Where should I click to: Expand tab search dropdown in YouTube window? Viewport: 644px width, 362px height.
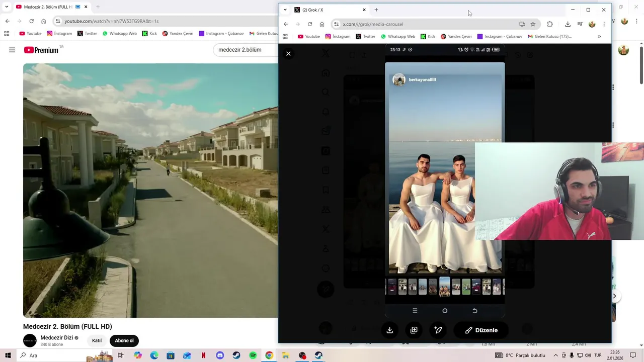click(x=7, y=7)
